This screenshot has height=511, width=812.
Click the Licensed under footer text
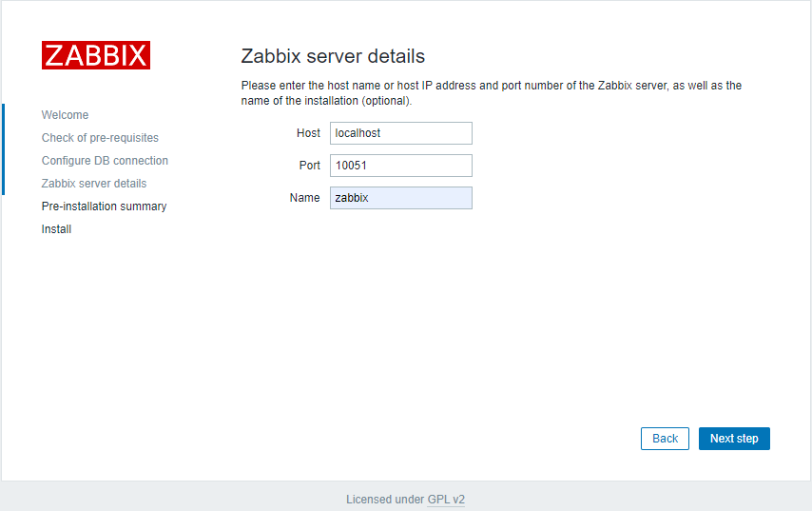point(384,500)
